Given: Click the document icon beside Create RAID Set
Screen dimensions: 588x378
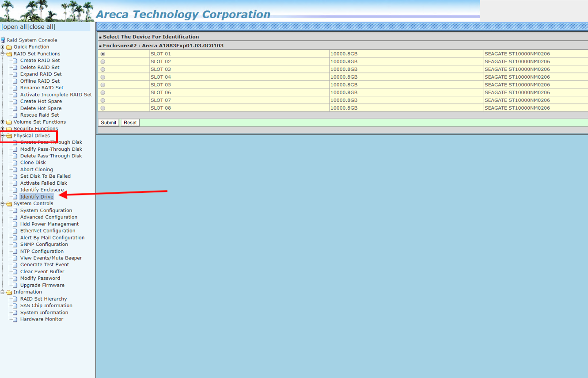Looking at the screenshot, I should click(x=15, y=61).
